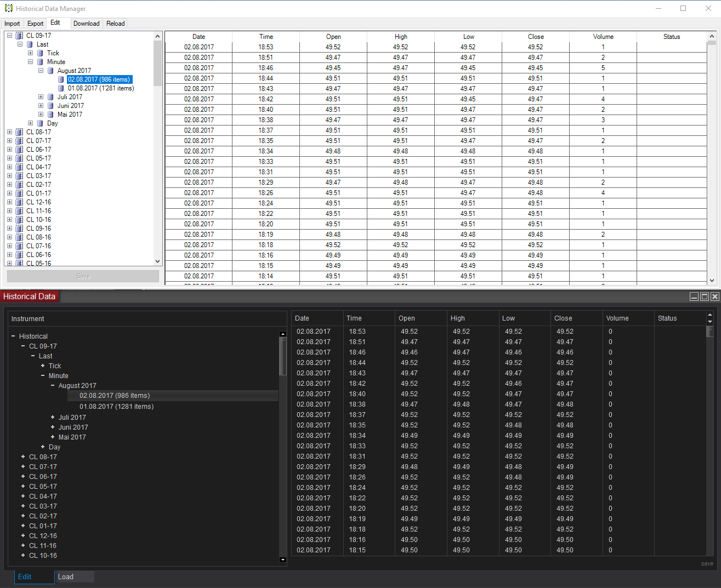Collapse the Minute node in top tree

[30, 62]
